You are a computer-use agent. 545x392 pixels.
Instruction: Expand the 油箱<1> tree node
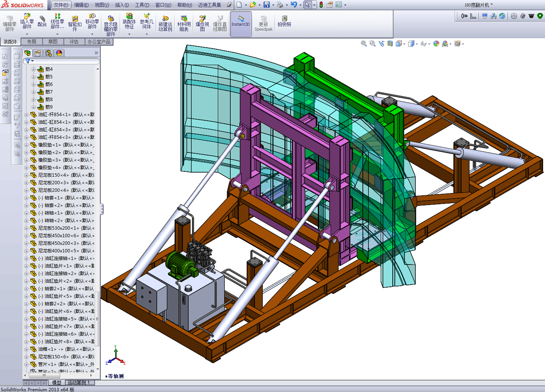(x=26, y=349)
